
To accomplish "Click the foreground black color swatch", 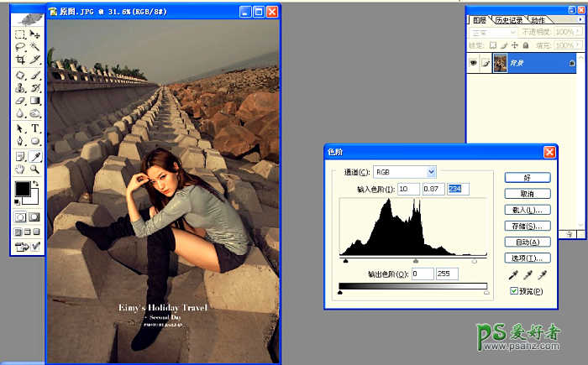I will 22,189.
